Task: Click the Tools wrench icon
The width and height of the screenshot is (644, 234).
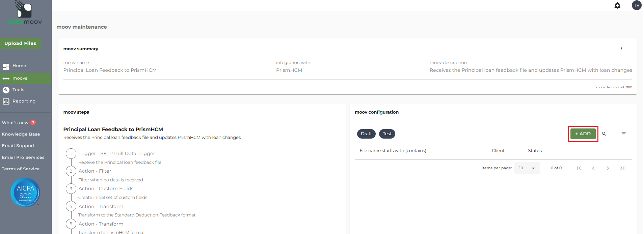Action: pos(6,90)
